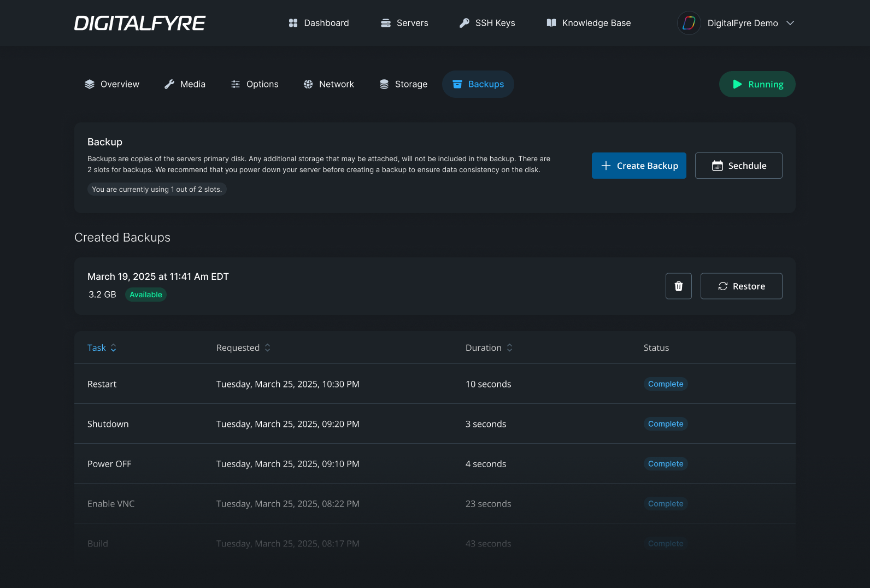Switch to the Options tab
This screenshot has height=588, width=870.
coord(255,84)
